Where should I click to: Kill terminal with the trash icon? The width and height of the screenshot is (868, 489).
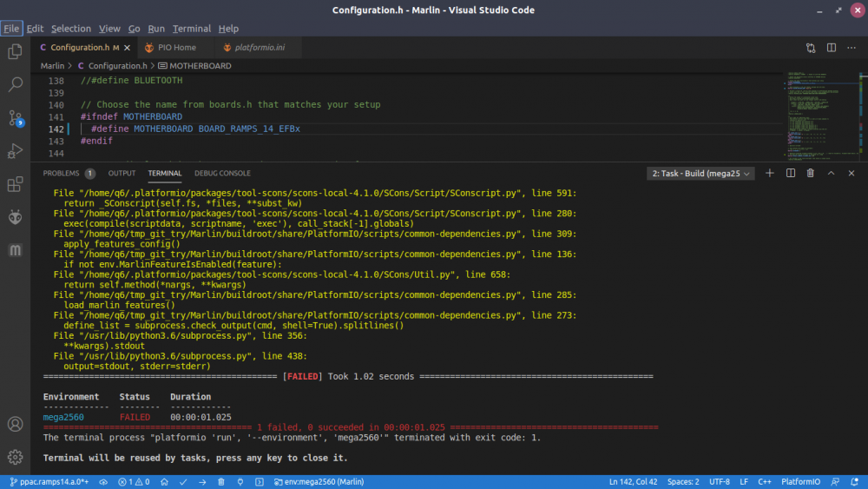[x=810, y=173]
